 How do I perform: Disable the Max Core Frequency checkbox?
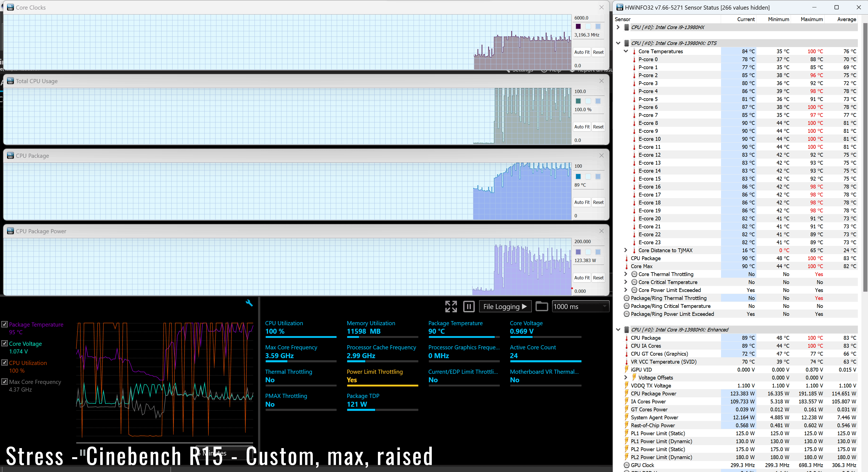pos(5,382)
